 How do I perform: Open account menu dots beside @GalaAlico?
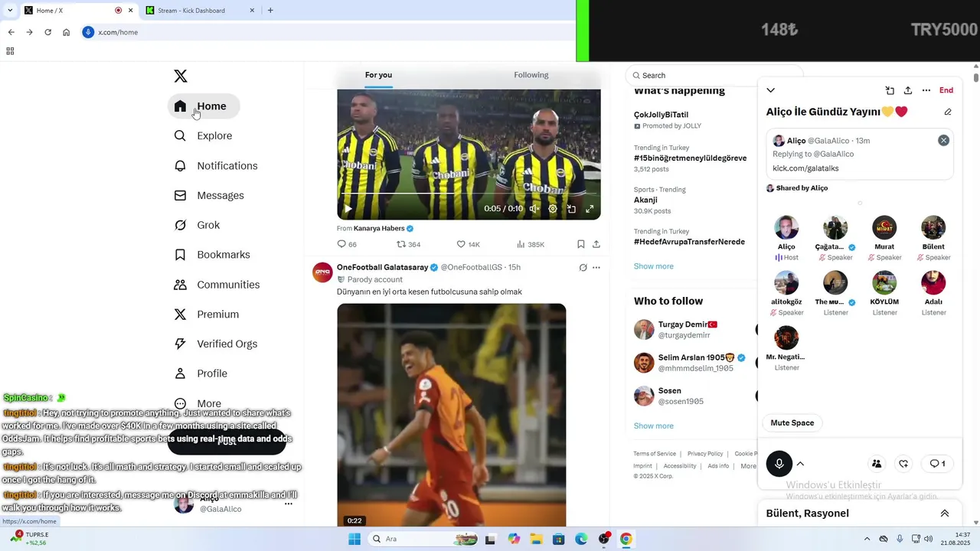[289, 504]
